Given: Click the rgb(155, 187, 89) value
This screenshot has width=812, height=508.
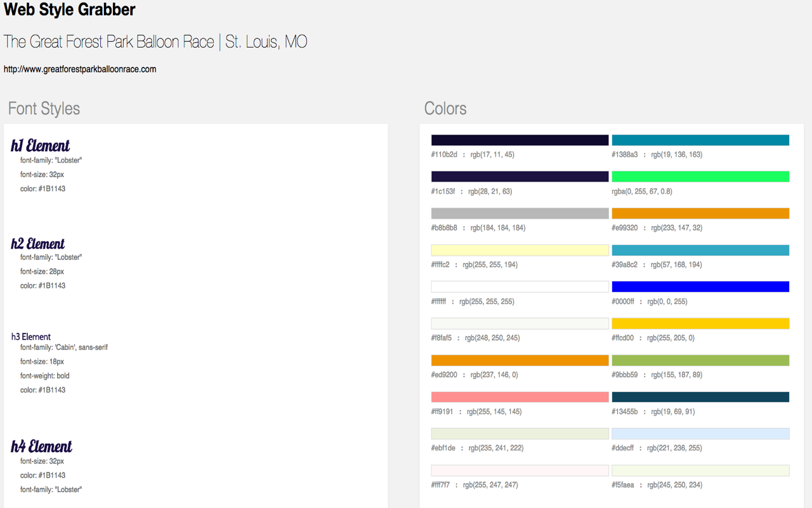Looking at the screenshot, I should point(677,375).
